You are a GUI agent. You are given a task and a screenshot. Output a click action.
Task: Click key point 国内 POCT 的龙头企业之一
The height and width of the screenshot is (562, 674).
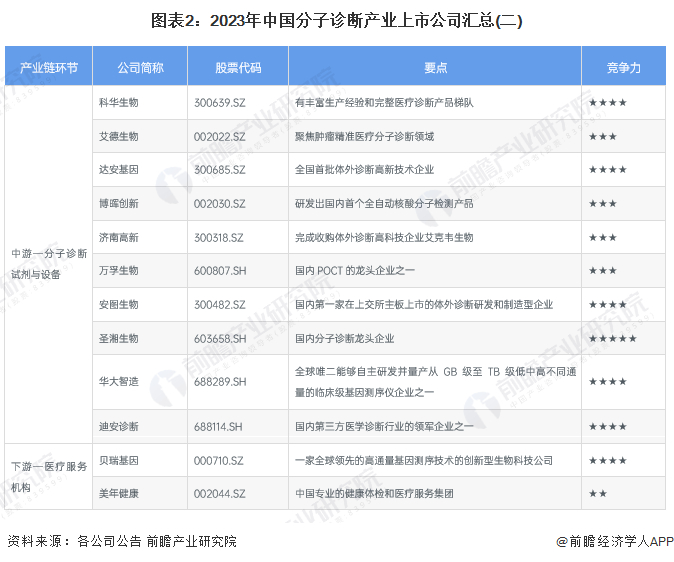point(355,270)
